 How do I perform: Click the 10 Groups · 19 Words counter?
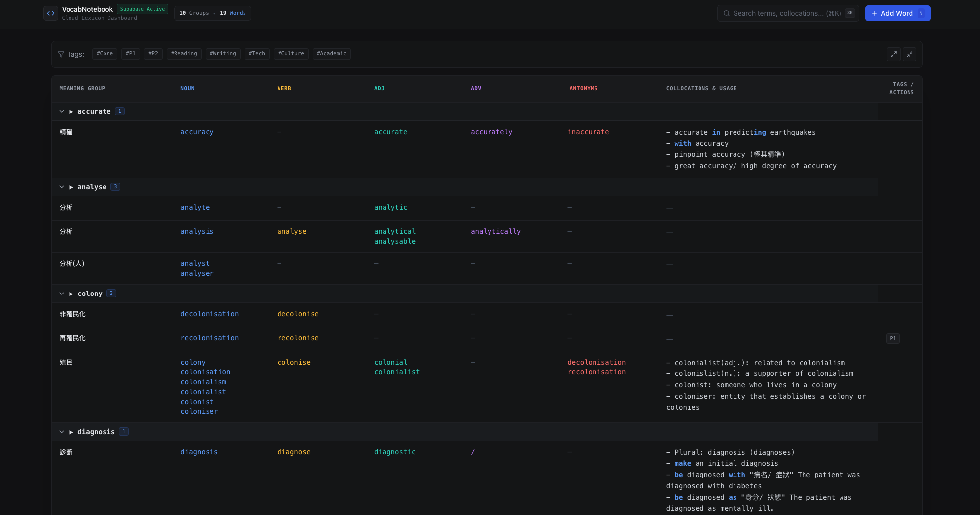pos(212,13)
